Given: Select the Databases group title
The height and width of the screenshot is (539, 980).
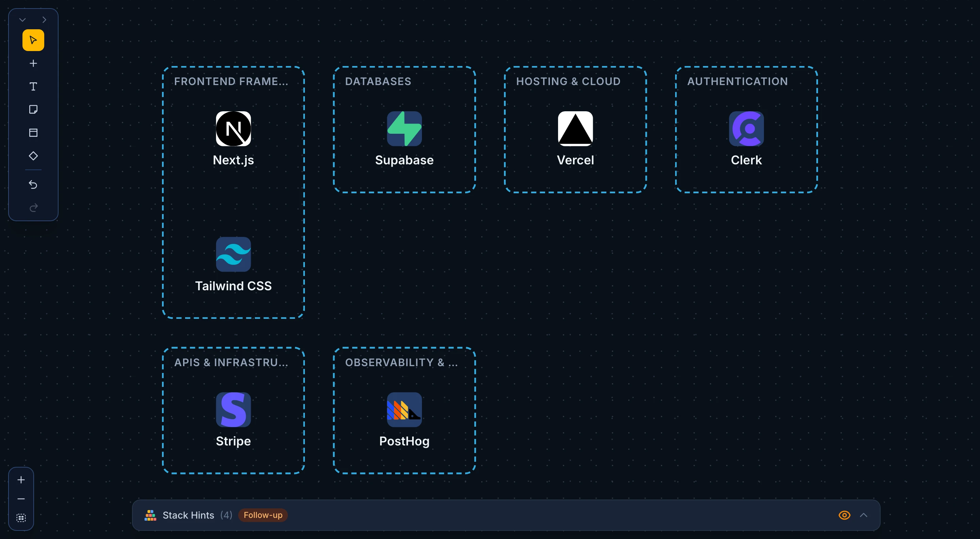Looking at the screenshot, I should pos(378,81).
